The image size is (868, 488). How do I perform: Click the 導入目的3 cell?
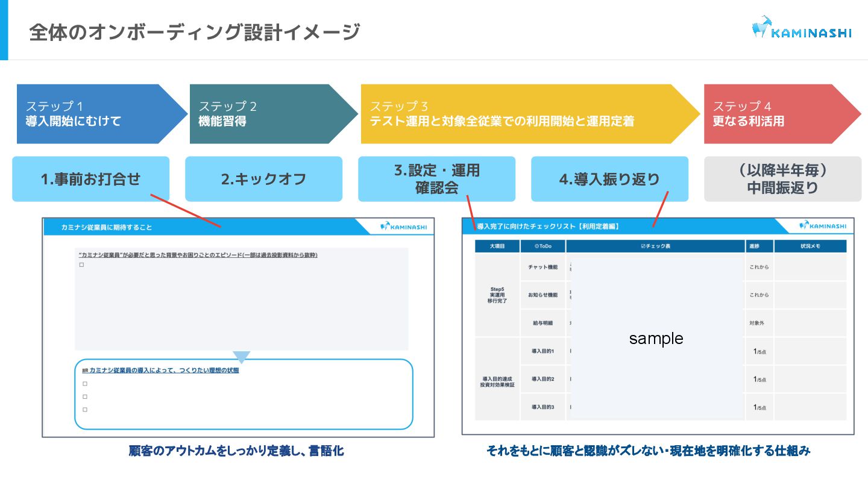(542, 407)
